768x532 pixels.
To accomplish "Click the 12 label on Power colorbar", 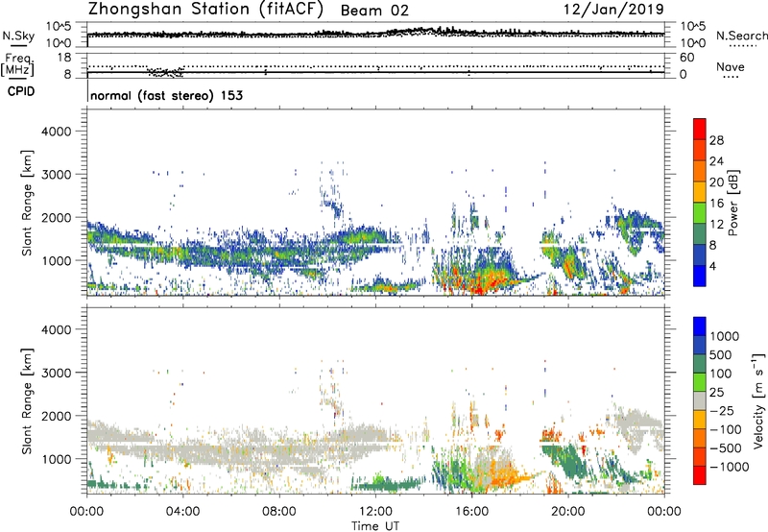I will pos(716,225).
